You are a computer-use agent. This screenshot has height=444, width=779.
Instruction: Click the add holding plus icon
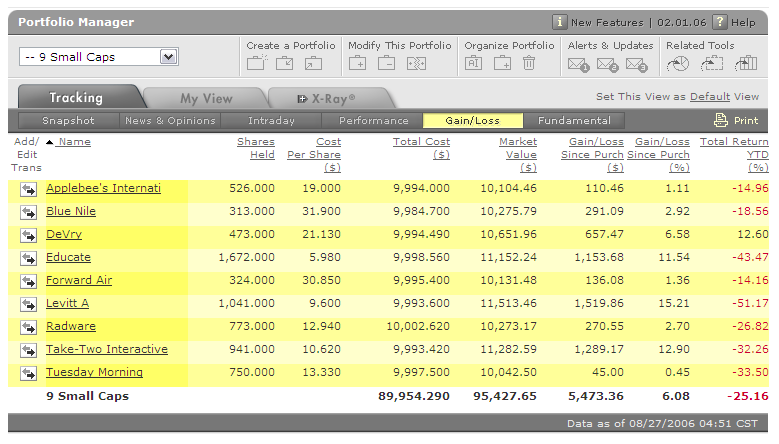tap(358, 64)
